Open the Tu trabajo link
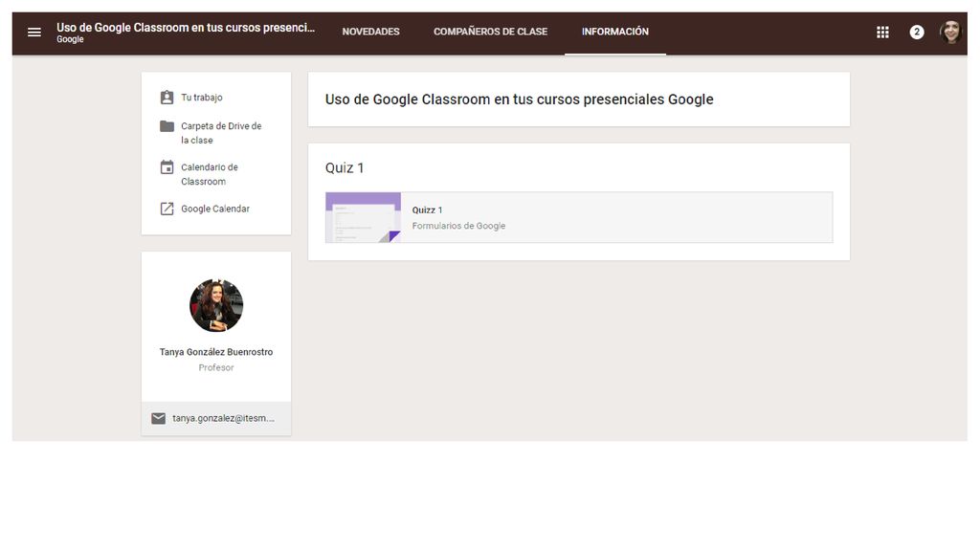Image resolution: width=980 pixels, height=551 pixels. click(x=202, y=98)
